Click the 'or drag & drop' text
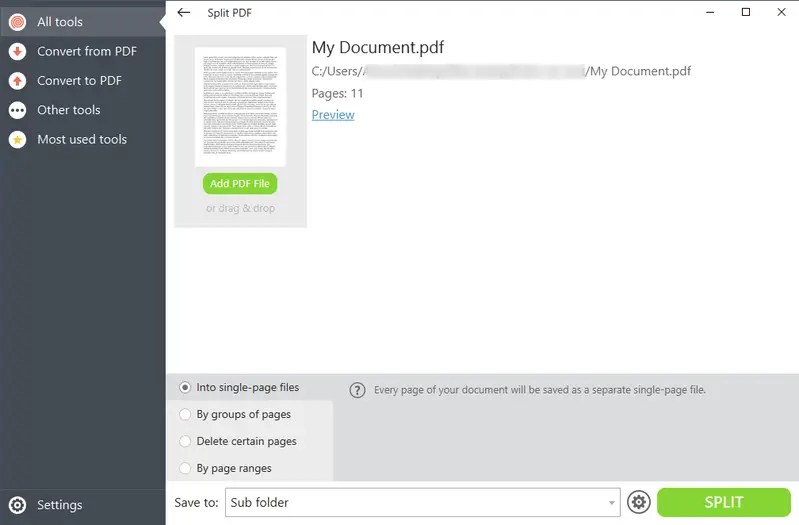 click(x=240, y=208)
